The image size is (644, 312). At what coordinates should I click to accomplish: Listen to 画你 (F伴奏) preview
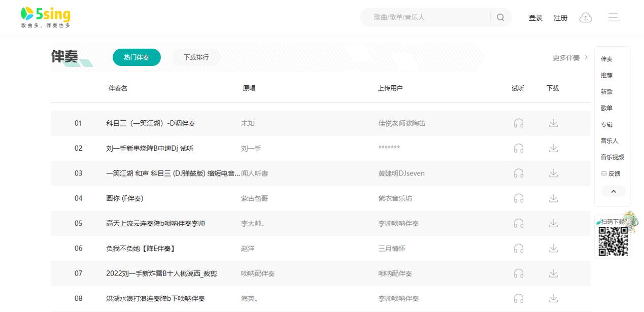pyautogui.click(x=519, y=198)
